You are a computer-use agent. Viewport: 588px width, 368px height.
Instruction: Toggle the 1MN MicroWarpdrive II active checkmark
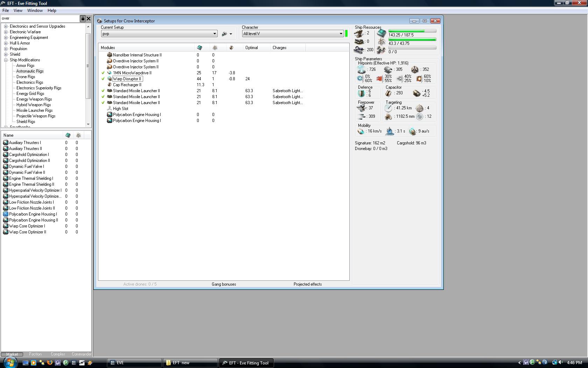pos(103,73)
